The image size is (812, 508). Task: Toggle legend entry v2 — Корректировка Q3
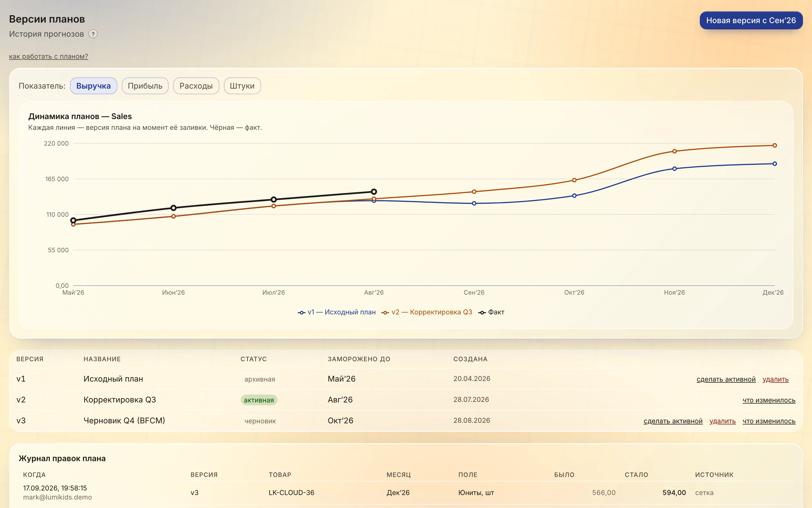pyautogui.click(x=427, y=312)
